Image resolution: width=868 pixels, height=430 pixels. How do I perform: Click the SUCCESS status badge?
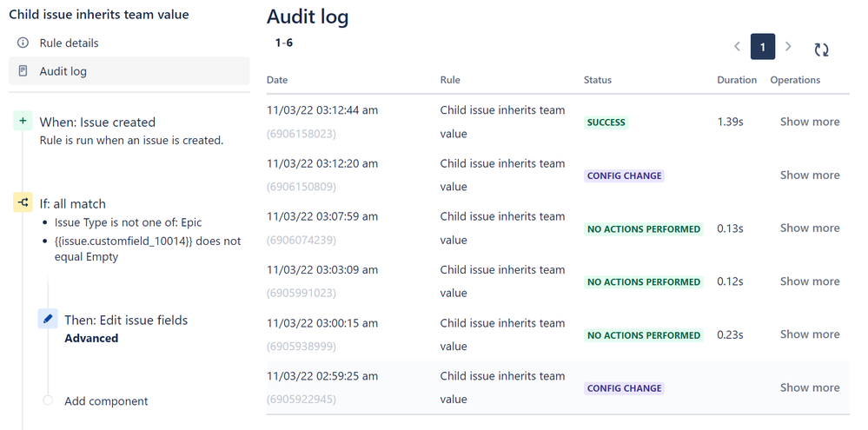pos(606,122)
